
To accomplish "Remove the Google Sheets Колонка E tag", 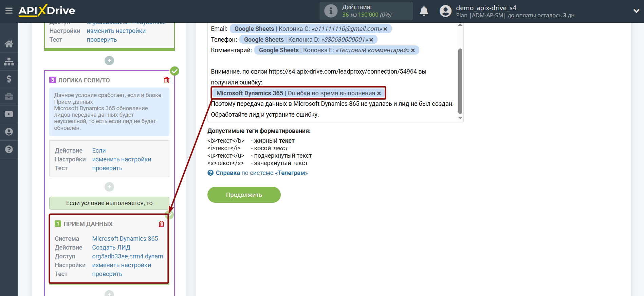I will [413, 51].
